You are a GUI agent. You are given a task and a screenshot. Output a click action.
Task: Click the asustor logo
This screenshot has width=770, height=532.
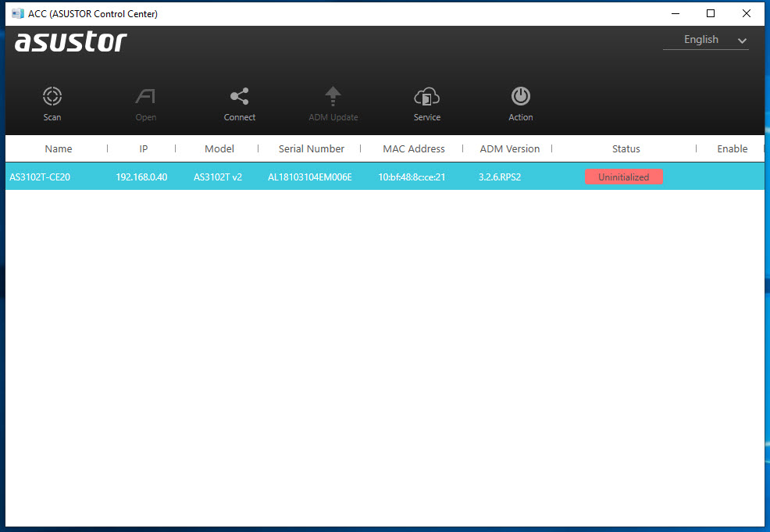71,41
